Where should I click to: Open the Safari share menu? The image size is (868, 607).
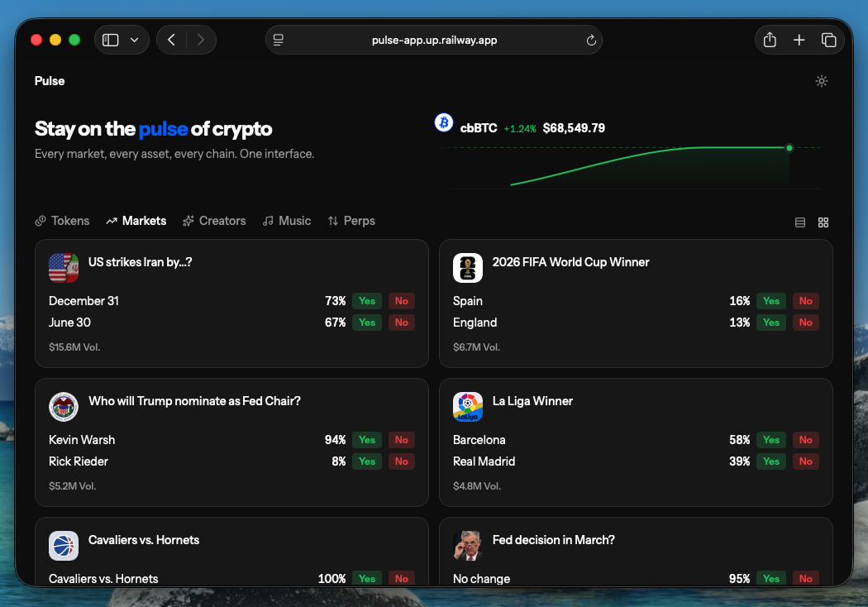(x=770, y=40)
